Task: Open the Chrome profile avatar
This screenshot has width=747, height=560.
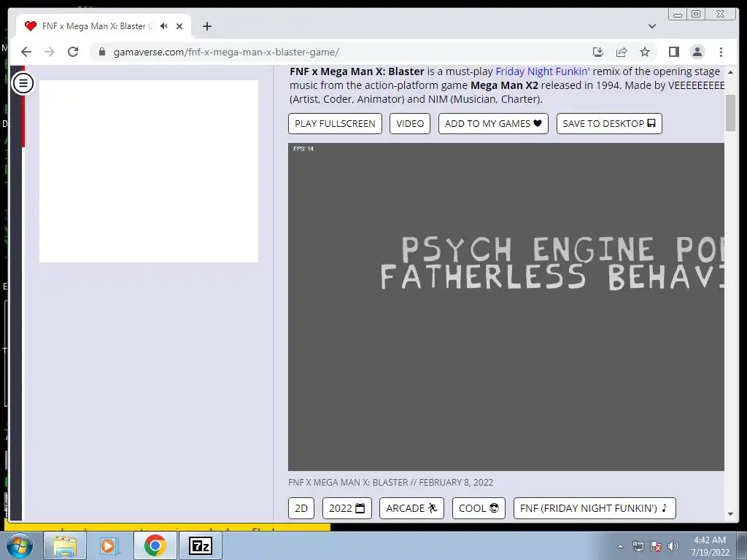Action: point(697,52)
